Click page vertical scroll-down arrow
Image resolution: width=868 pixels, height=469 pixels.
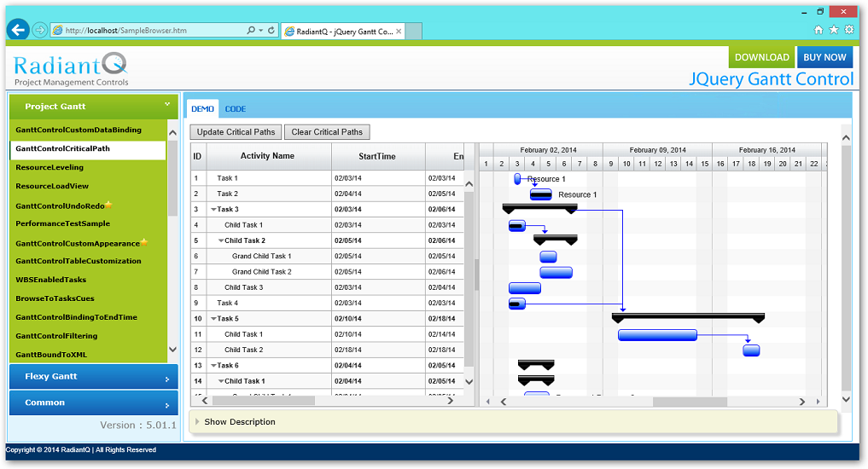(x=846, y=399)
